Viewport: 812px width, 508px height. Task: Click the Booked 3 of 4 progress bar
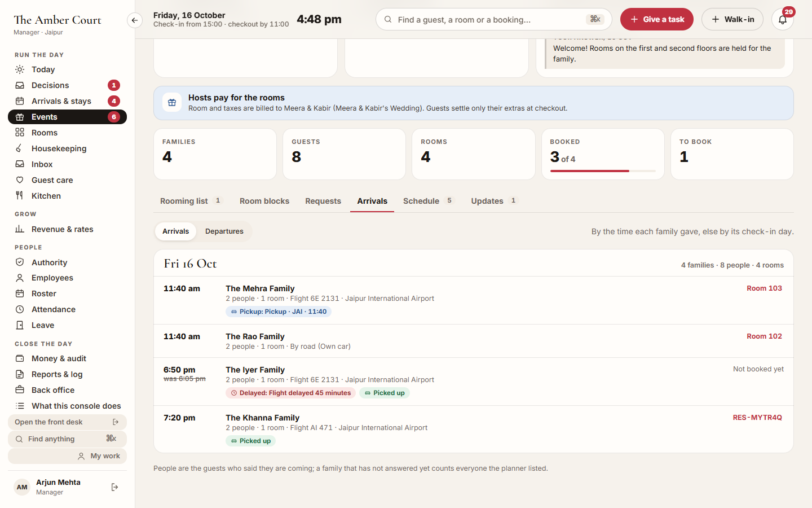603,171
